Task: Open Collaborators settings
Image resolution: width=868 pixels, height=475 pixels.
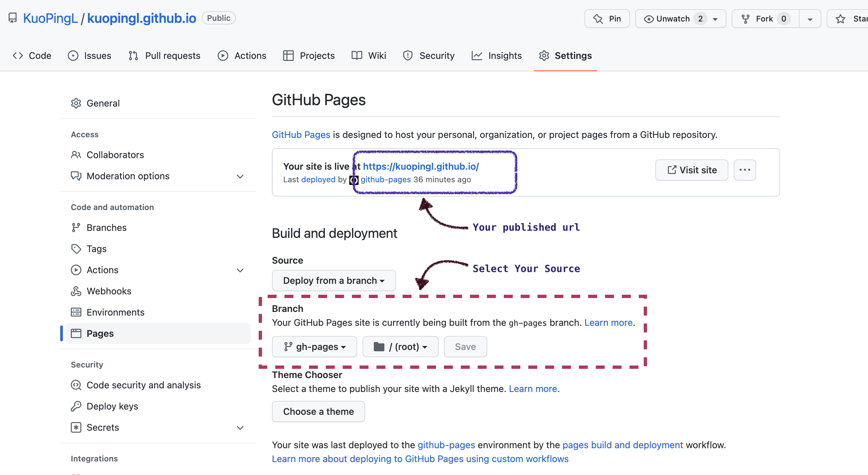Action: click(158, 154)
